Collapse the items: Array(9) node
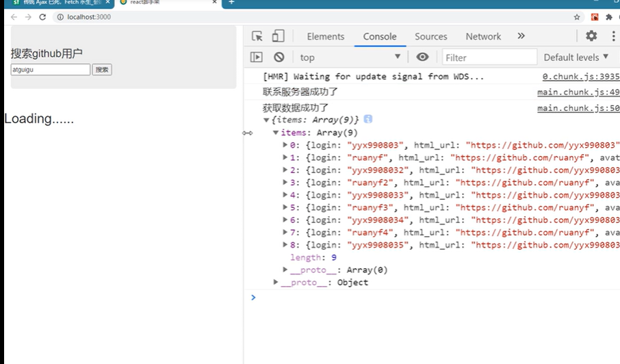 click(276, 133)
